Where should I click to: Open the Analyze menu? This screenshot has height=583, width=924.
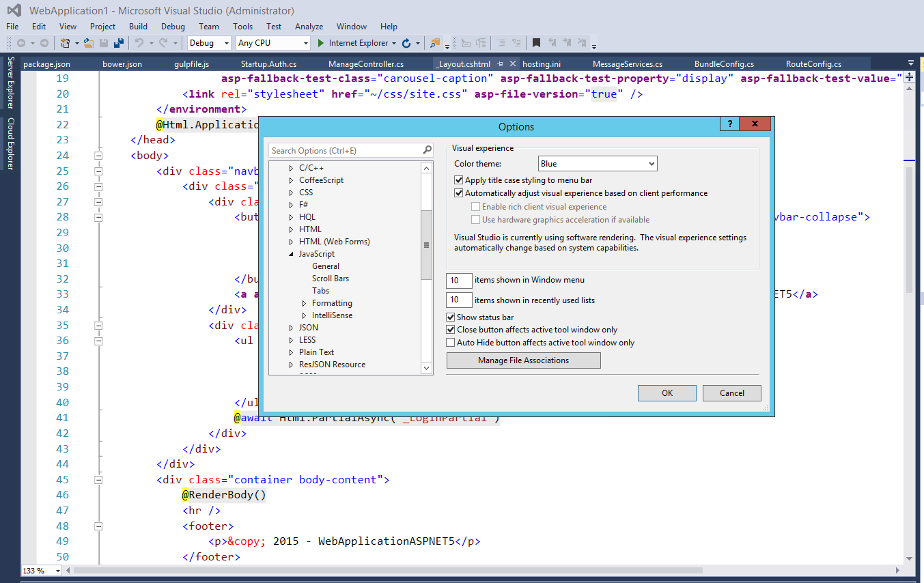tap(309, 27)
